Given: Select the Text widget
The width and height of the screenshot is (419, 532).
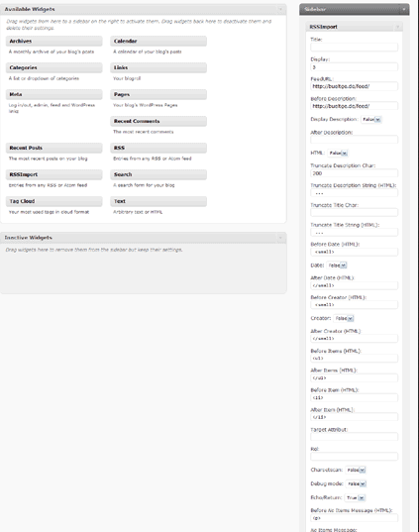Looking at the screenshot, I should coord(158,201).
